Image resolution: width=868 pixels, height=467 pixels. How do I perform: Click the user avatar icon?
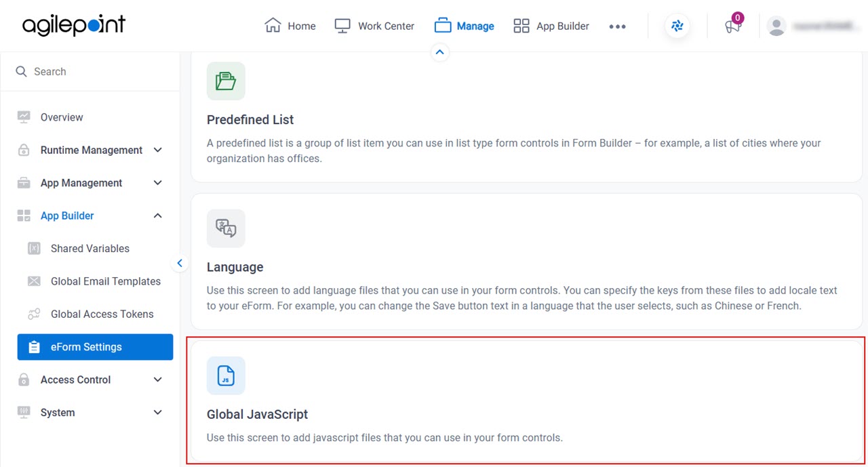coord(776,26)
